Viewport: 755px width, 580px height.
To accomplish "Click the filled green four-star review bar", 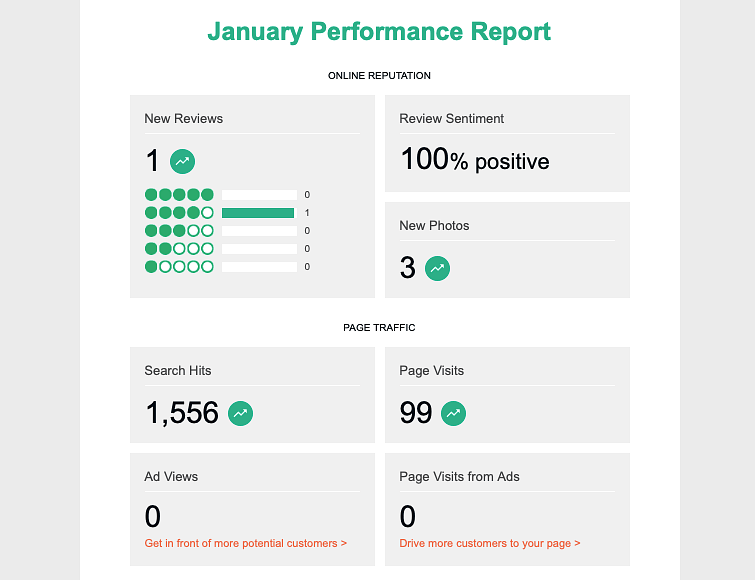I will [258, 213].
